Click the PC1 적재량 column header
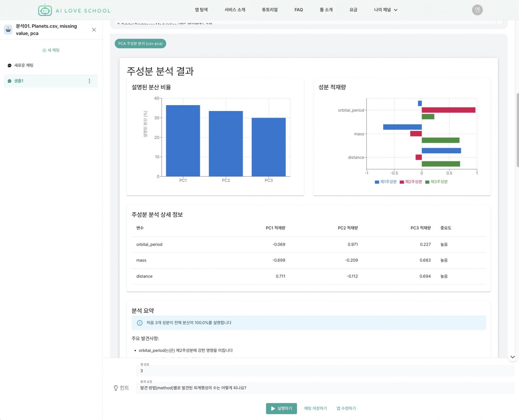This screenshot has height=420, width=519. pos(275,228)
